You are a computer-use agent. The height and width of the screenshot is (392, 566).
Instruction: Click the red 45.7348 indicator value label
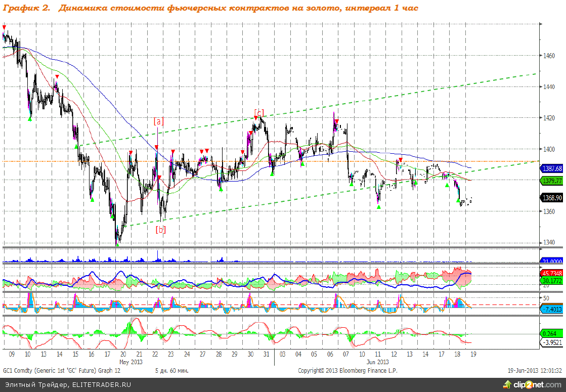pos(552,273)
